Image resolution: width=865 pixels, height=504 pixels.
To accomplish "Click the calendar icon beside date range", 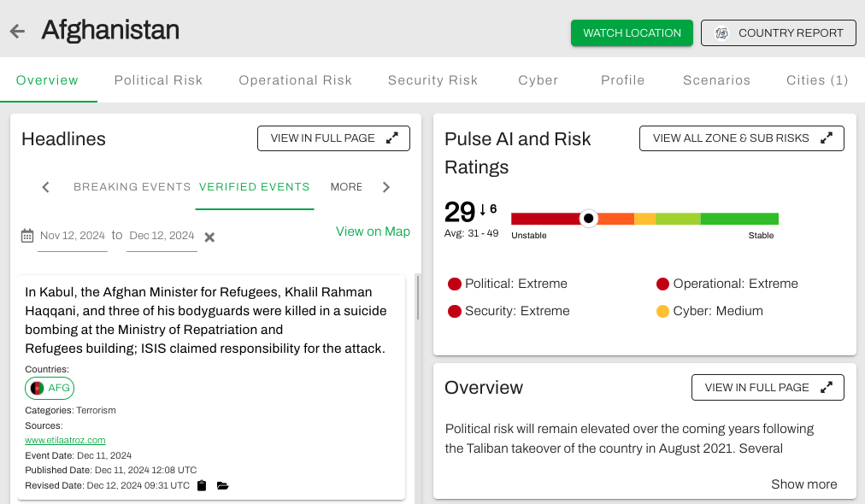I will (27, 236).
